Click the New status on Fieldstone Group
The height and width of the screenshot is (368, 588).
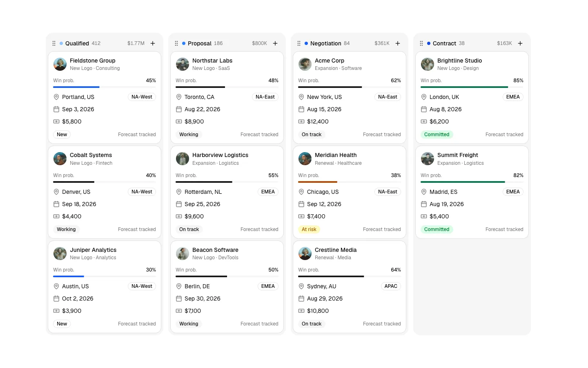click(x=62, y=135)
